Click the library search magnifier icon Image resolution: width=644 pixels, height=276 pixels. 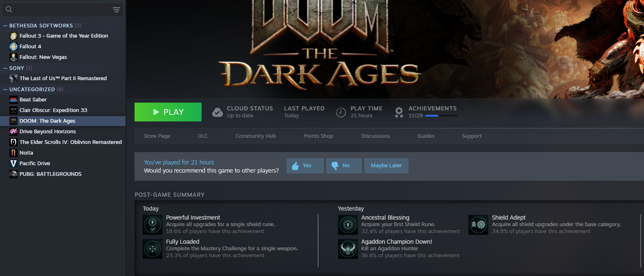pyautogui.click(x=9, y=9)
